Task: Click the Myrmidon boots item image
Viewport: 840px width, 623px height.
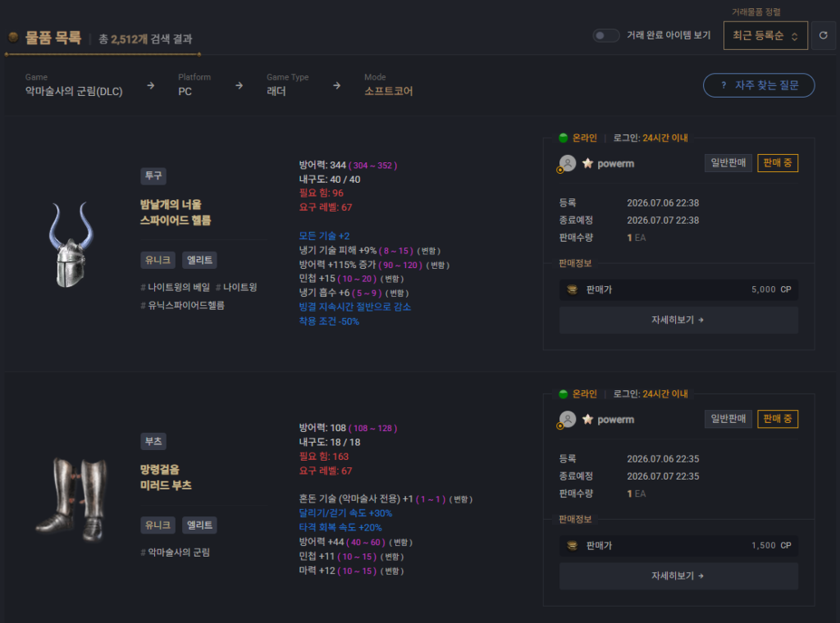Action: click(71, 499)
